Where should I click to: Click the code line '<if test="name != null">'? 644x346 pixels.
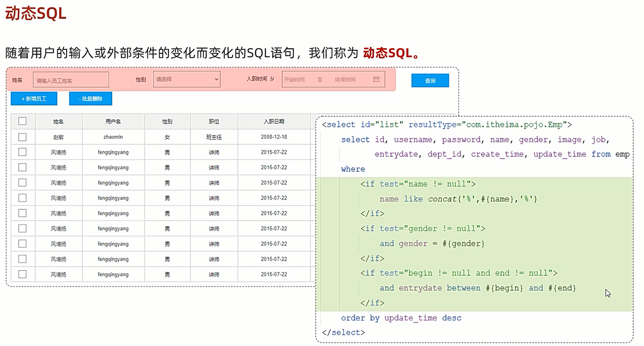point(418,184)
